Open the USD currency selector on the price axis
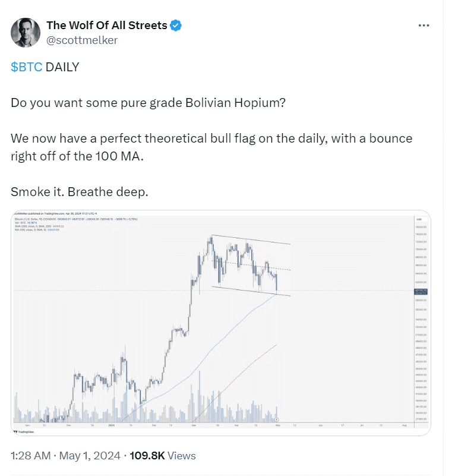The height and width of the screenshot is (476, 452). click(x=419, y=219)
